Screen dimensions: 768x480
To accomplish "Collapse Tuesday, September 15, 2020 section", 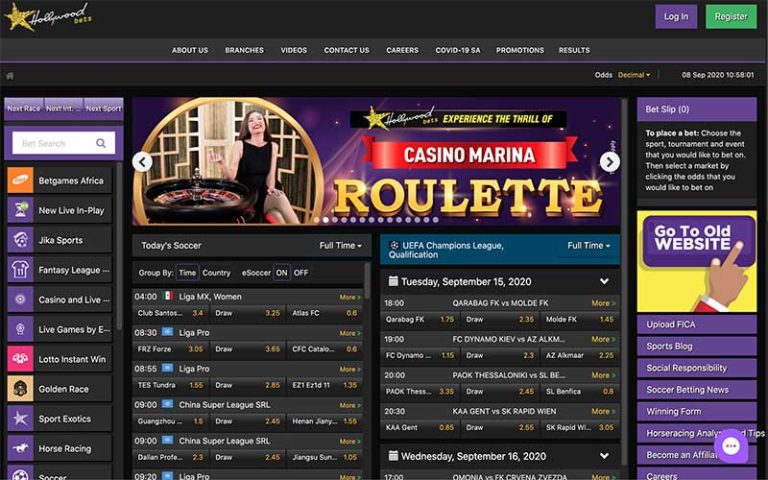I will [x=604, y=281].
